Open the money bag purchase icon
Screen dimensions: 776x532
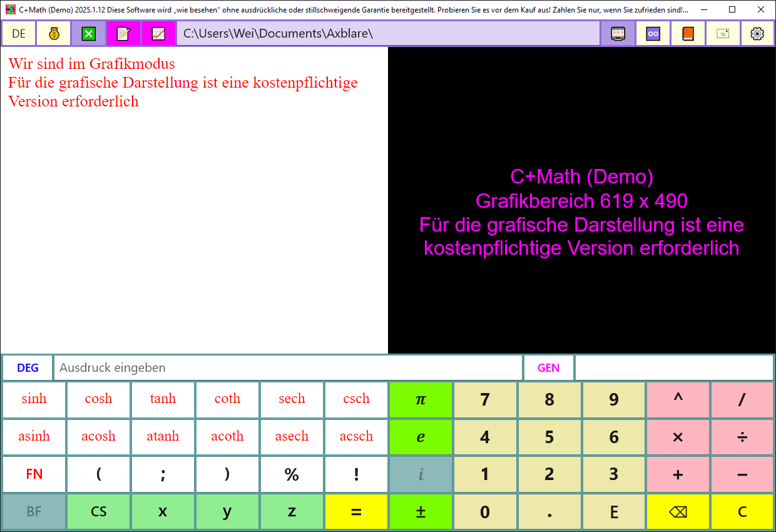pyautogui.click(x=54, y=34)
